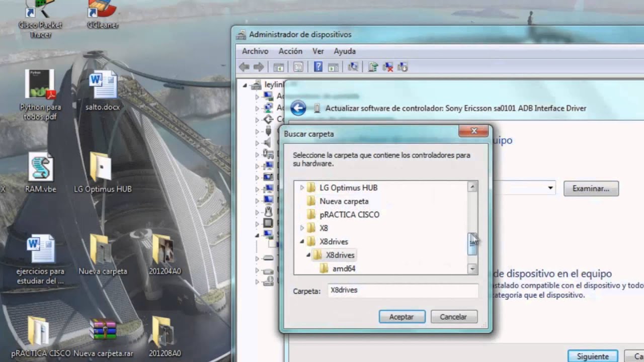Click the mouse device category icon
Viewport: 644px width, 362px height.
coord(268,211)
